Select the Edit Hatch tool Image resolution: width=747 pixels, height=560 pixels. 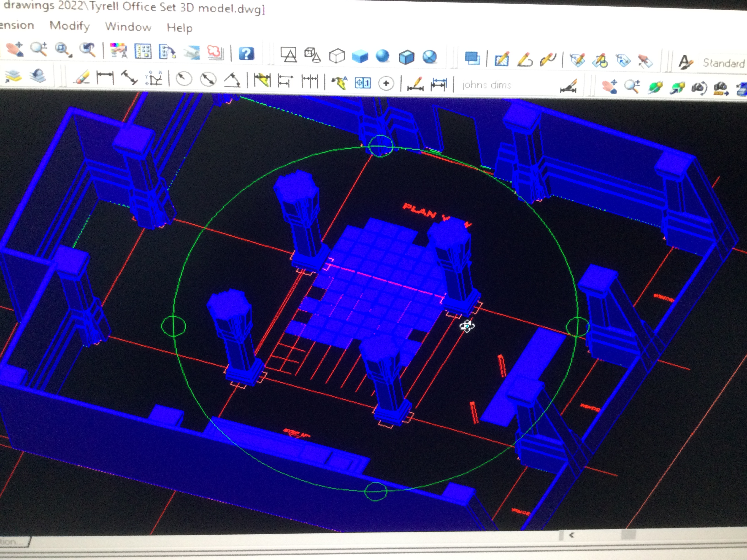[502, 59]
